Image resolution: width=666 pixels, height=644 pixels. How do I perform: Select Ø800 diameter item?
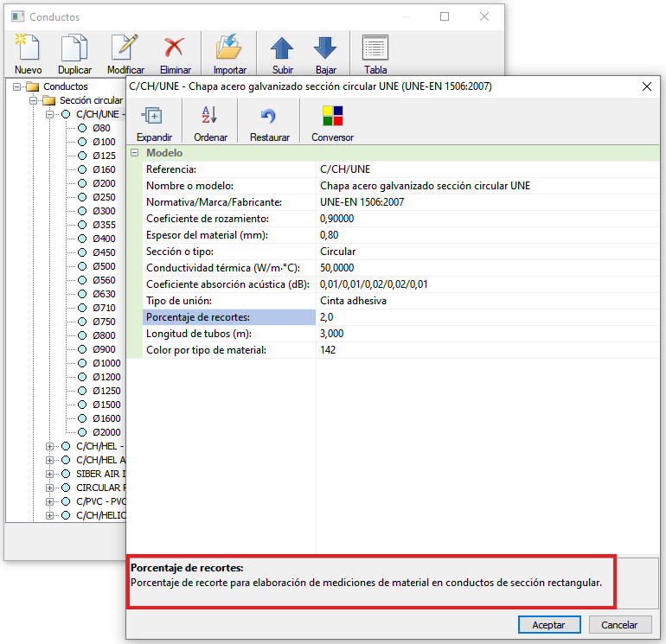pyautogui.click(x=104, y=335)
